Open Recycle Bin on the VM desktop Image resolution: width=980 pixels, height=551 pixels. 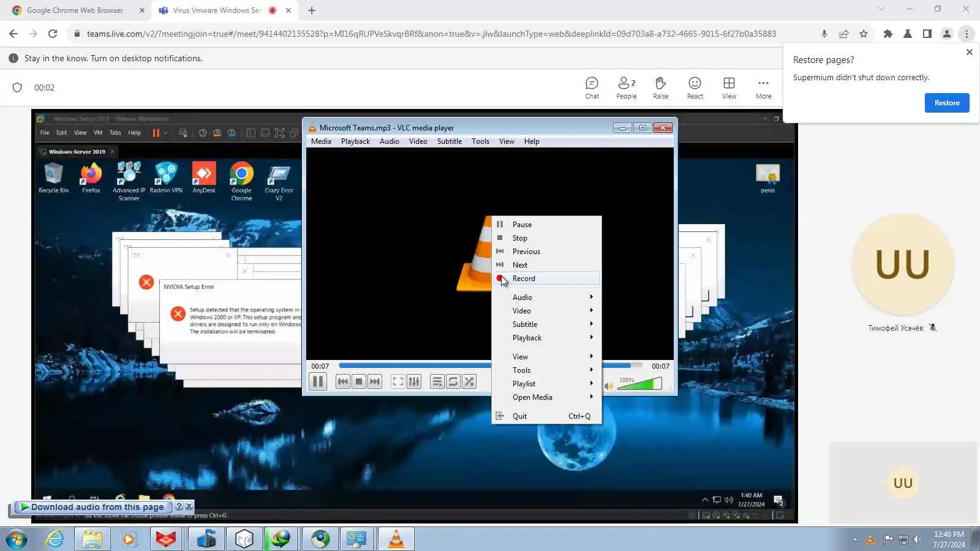click(x=53, y=178)
